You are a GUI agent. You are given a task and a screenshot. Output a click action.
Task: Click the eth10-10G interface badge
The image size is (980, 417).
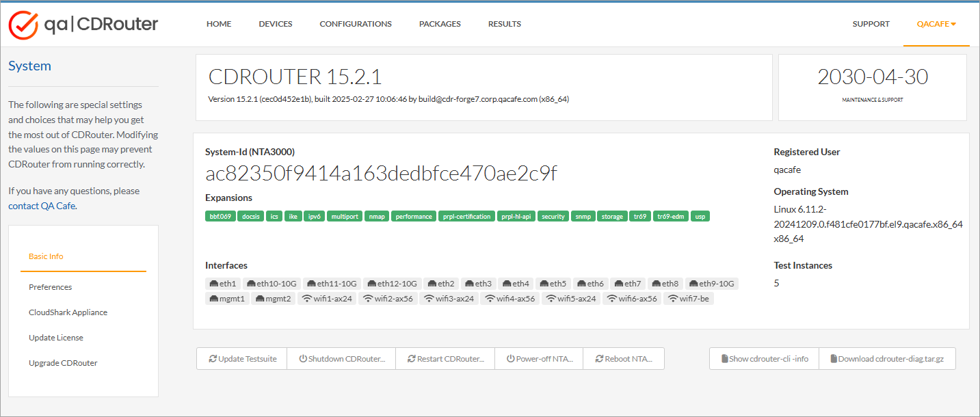(272, 283)
